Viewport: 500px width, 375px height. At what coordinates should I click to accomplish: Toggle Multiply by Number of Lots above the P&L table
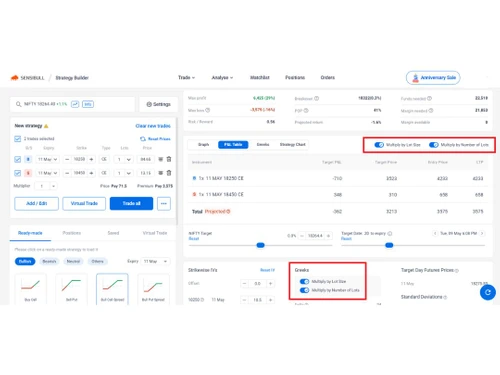coord(434,145)
